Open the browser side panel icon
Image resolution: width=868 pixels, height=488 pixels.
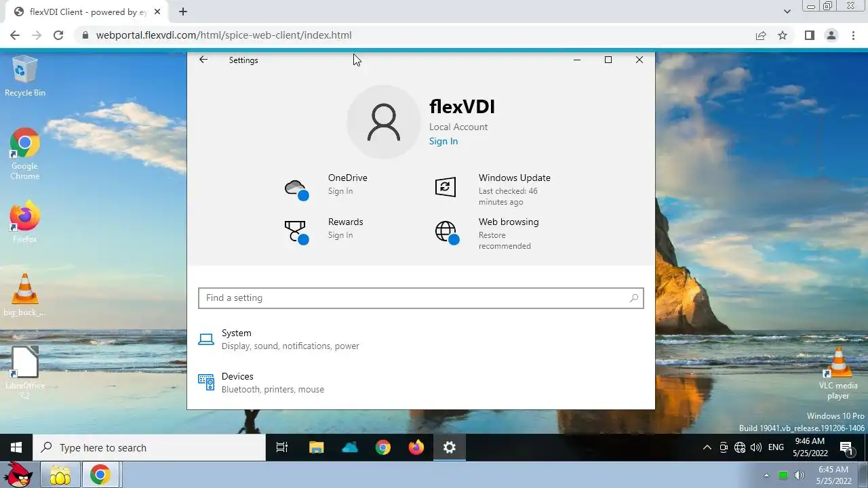click(809, 35)
